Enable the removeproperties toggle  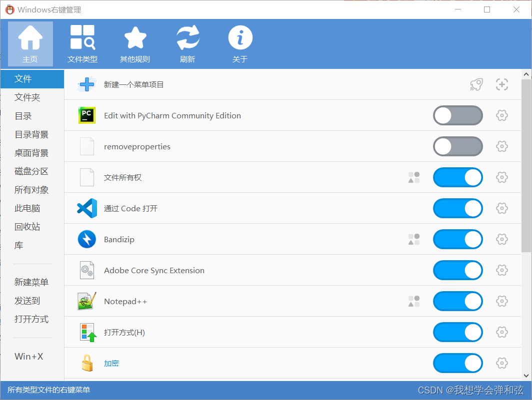coord(457,146)
